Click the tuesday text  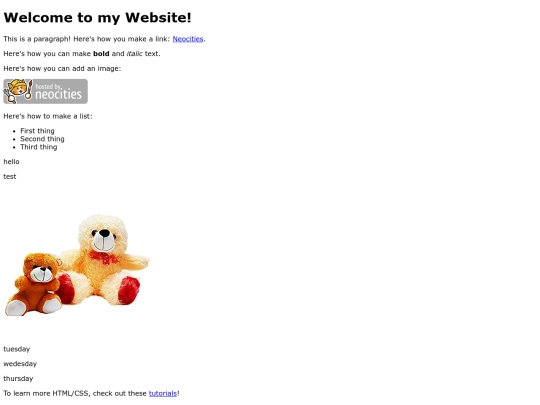[17, 349]
